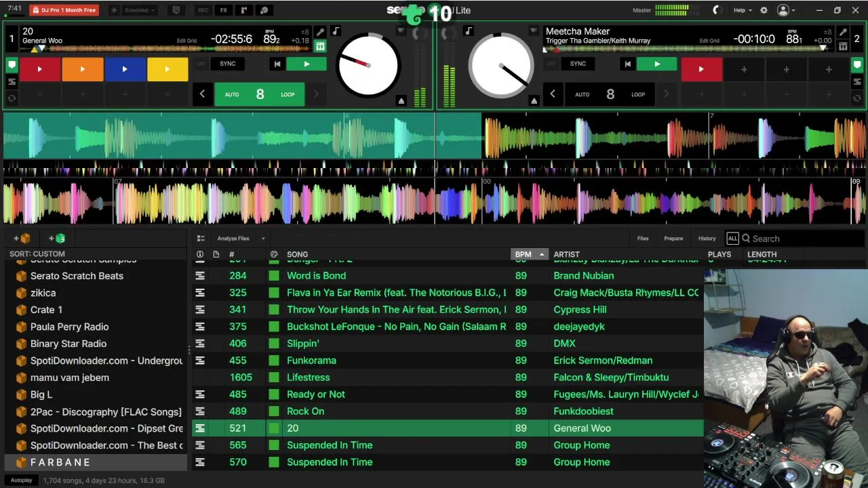This screenshot has width=868, height=488.
Task: Open the Prepare panel tab
Action: point(673,239)
